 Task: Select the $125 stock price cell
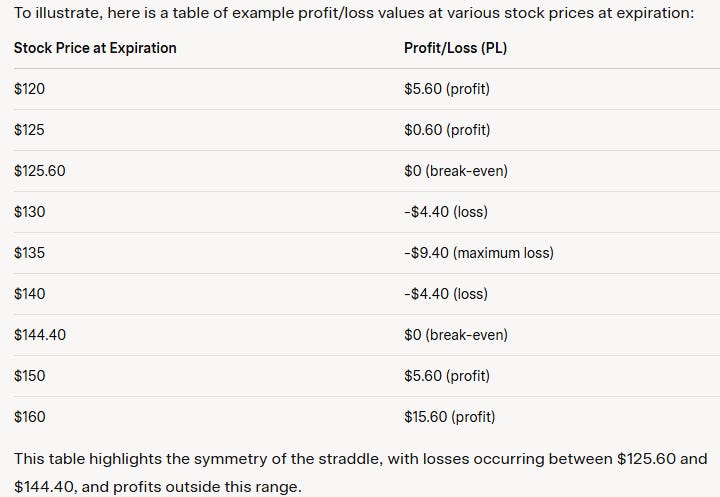point(30,130)
